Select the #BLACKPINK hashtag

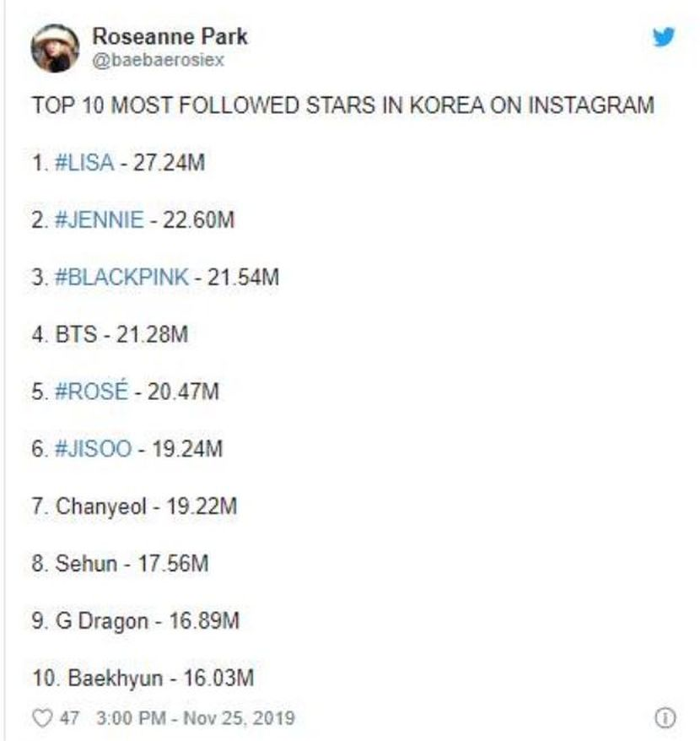pos(121,277)
